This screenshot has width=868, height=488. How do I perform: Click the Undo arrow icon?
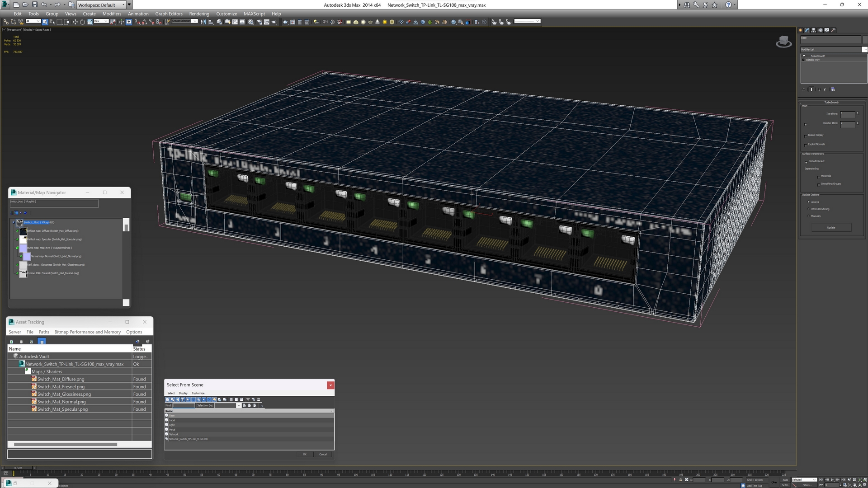click(x=44, y=5)
